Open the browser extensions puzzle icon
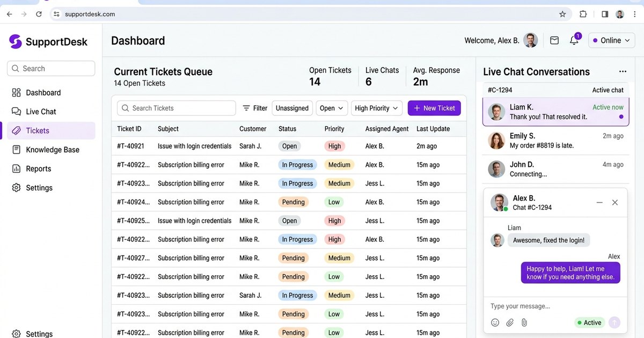 (583, 14)
